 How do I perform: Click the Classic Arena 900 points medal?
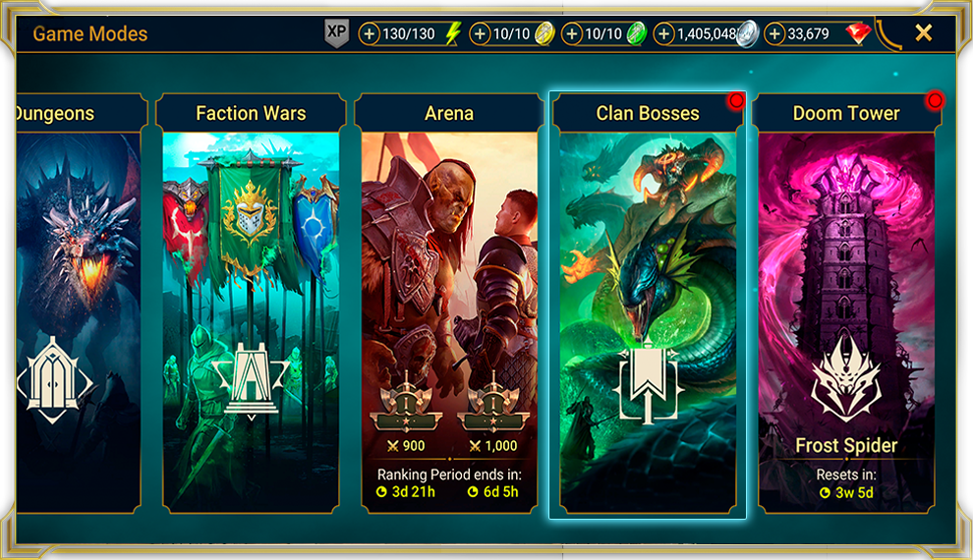(406, 405)
